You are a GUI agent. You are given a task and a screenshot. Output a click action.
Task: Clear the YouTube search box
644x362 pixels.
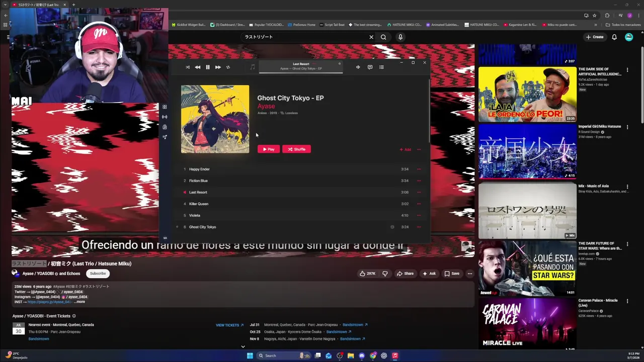pyautogui.click(x=371, y=37)
